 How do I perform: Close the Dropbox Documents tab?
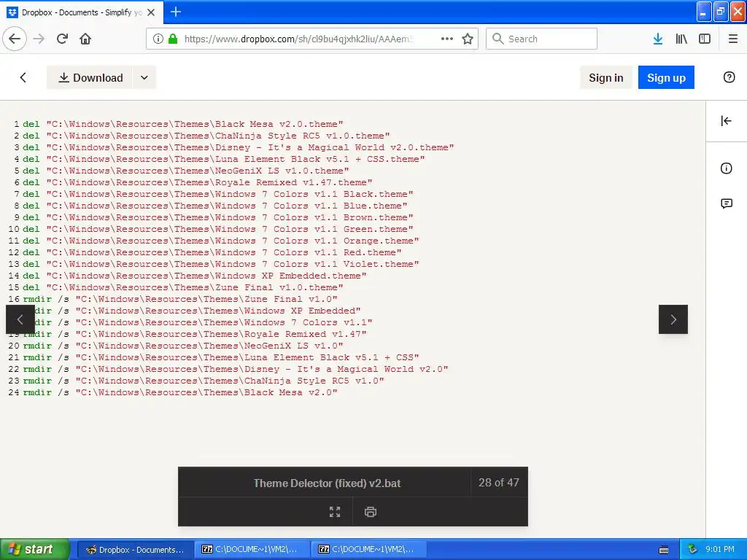tap(151, 12)
